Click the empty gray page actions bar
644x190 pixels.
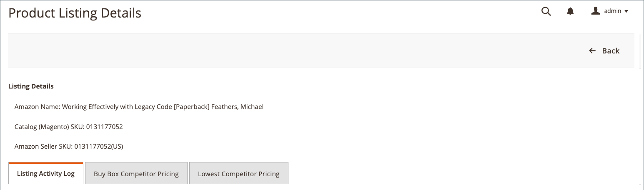[x=292, y=51]
